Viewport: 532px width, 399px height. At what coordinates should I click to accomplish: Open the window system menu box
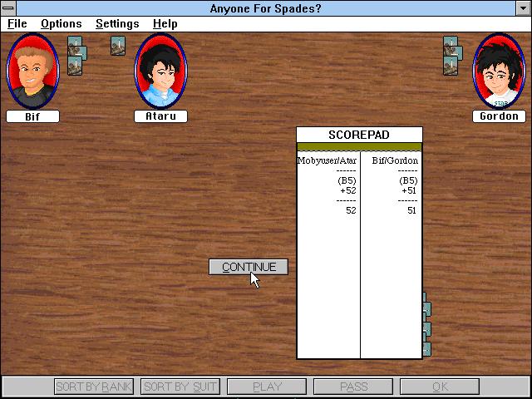(8, 8)
